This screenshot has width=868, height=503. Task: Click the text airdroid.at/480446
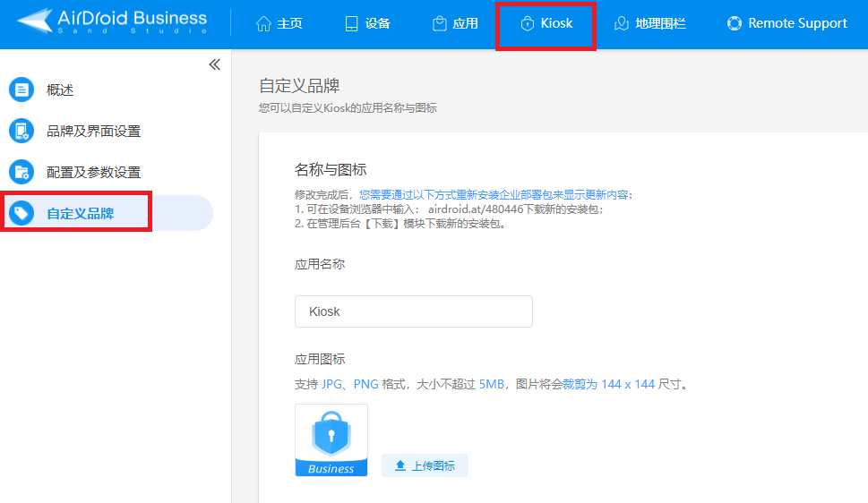coord(476,209)
